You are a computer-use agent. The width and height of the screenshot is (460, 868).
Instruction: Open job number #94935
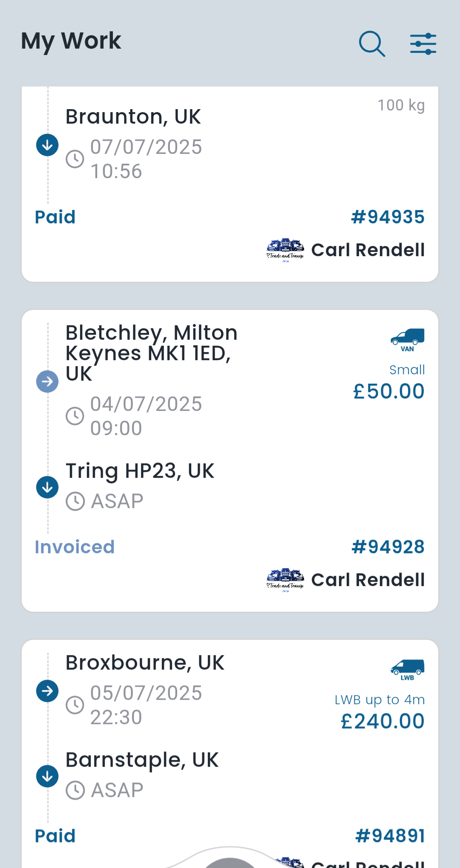388,217
